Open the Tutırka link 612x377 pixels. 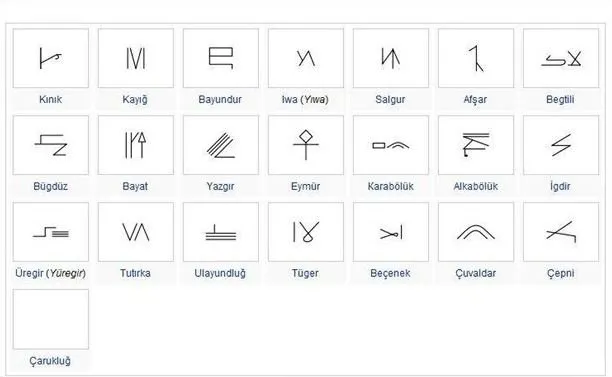click(x=135, y=273)
